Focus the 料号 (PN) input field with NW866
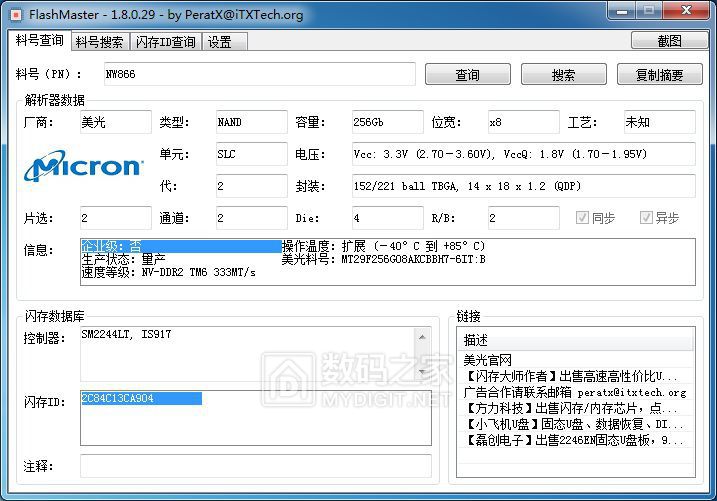This screenshot has width=717, height=501. pyautogui.click(x=260, y=74)
